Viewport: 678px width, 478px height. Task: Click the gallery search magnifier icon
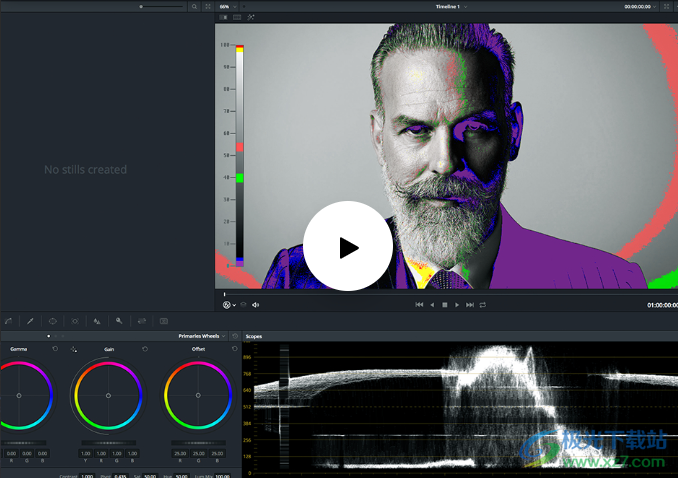coord(194,6)
